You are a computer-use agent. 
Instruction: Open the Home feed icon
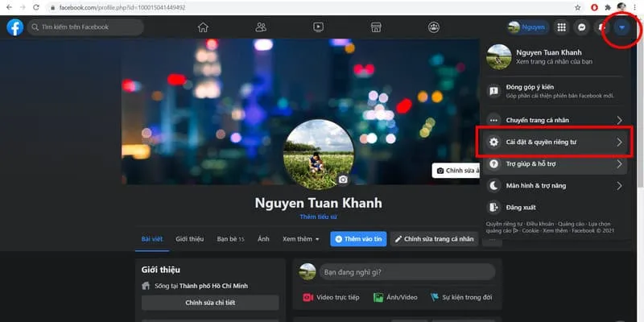(x=203, y=27)
